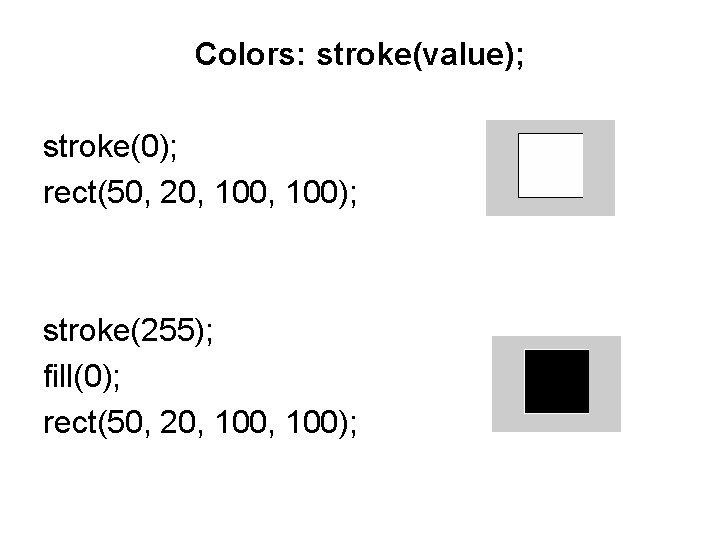Select the word "Colors:" in the title

(x=250, y=54)
